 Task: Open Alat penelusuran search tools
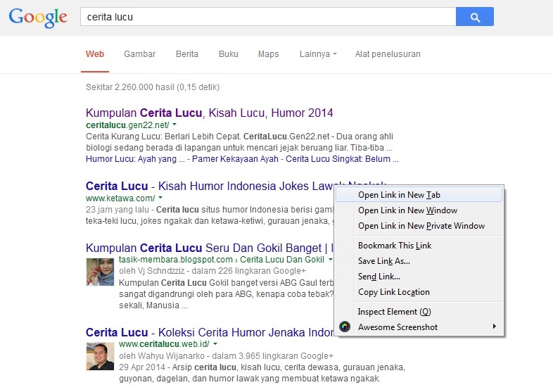(x=388, y=54)
